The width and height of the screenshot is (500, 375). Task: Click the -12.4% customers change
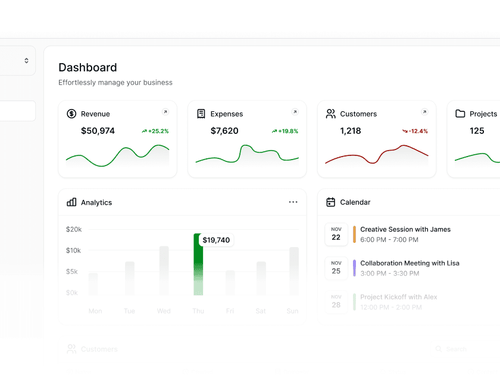click(x=415, y=131)
